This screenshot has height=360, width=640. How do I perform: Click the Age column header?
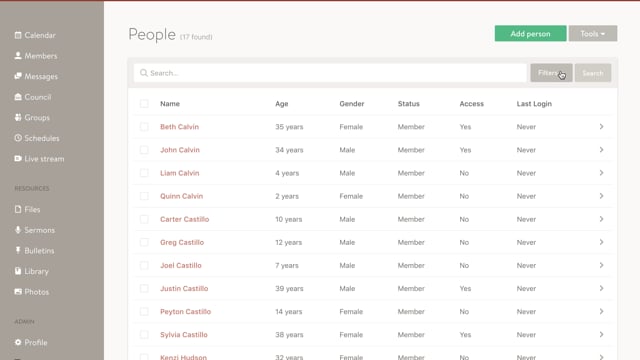click(x=282, y=104)
